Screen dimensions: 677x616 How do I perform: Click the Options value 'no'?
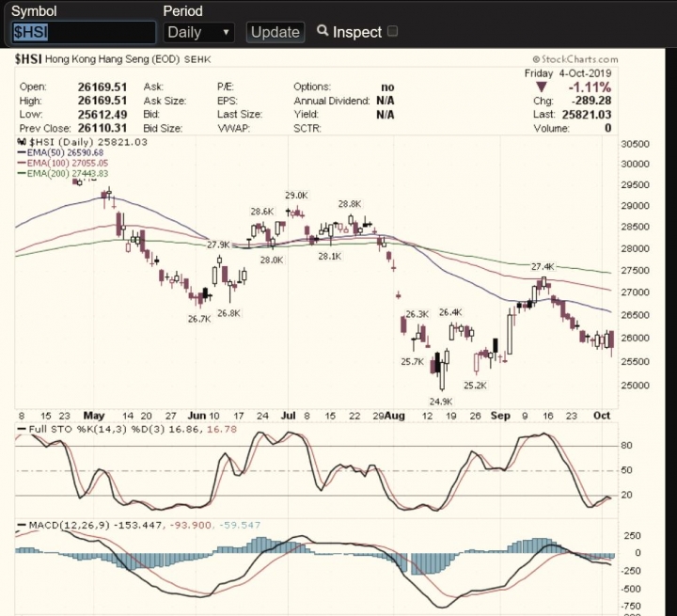[x=387, y=87]
